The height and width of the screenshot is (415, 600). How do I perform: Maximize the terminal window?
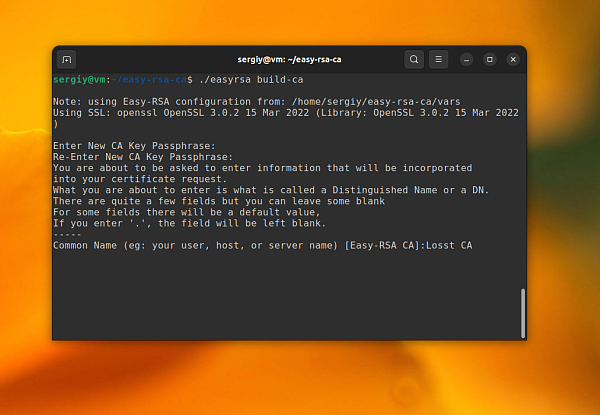(x=490, y=60)
